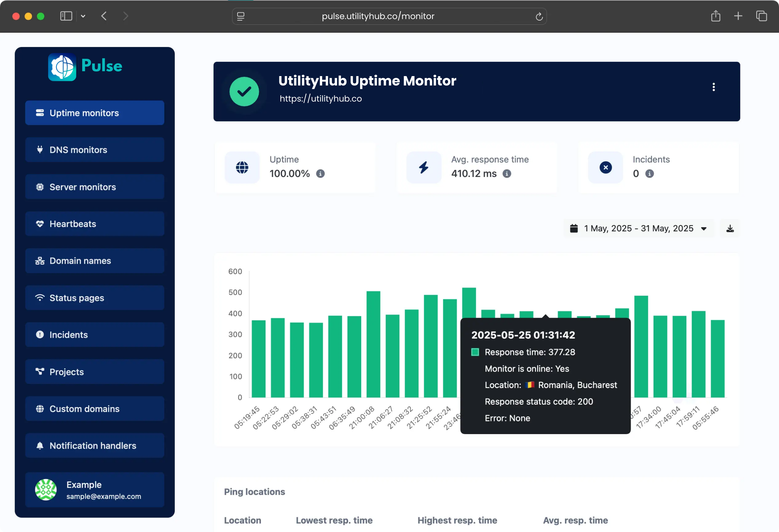Click the Server monitors icon
The width and height of the screenshot is (779, 532).
[x=40, y=187]
